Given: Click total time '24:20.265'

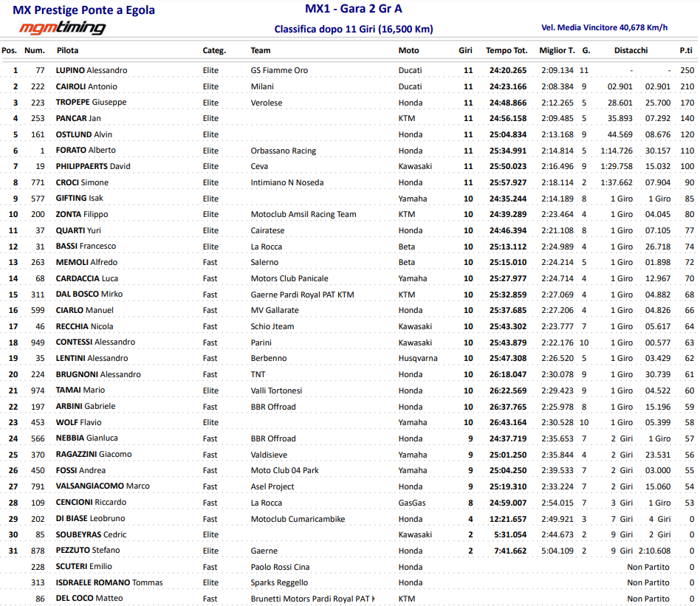Looking at the screenshot, I should click(x=508, y=70).
